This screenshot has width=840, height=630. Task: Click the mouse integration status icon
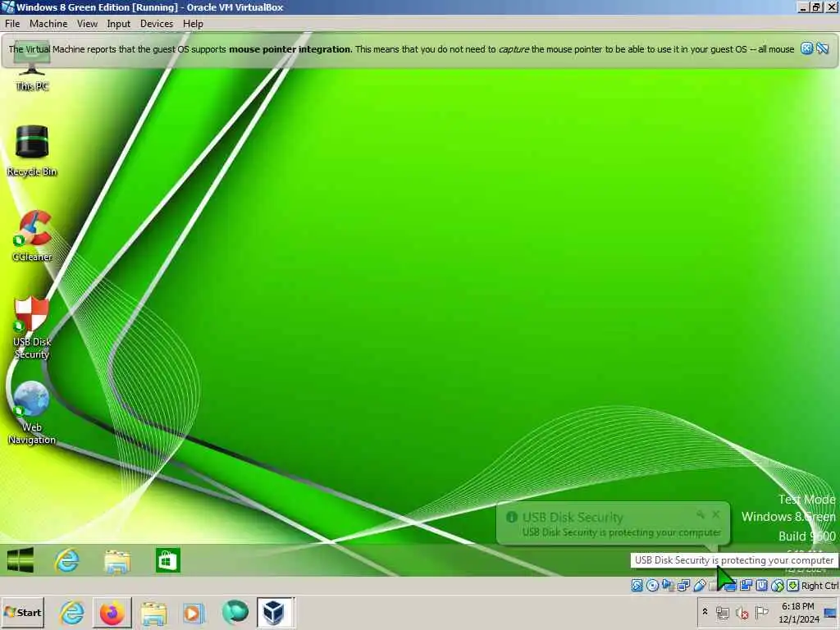pos(778,586)
